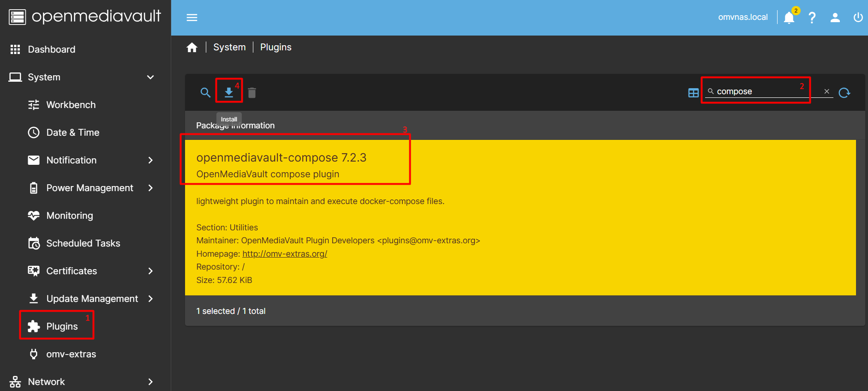Open the user account menu
This screenshot has width=868, height=391.
835,18
